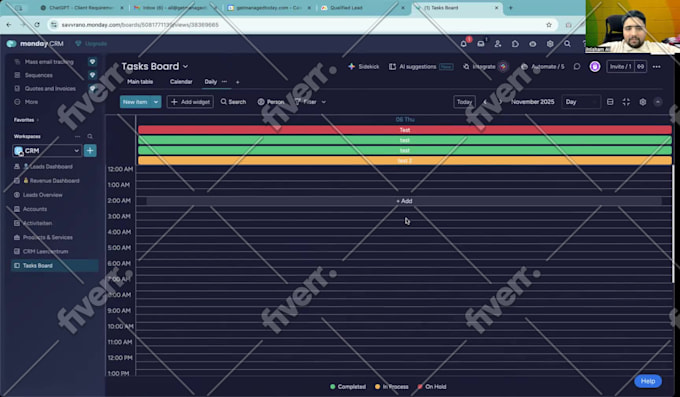The height and width of the screenshot is (397, 680).
Task: Click the eye icon in top bar
Action: coord(533,44)
